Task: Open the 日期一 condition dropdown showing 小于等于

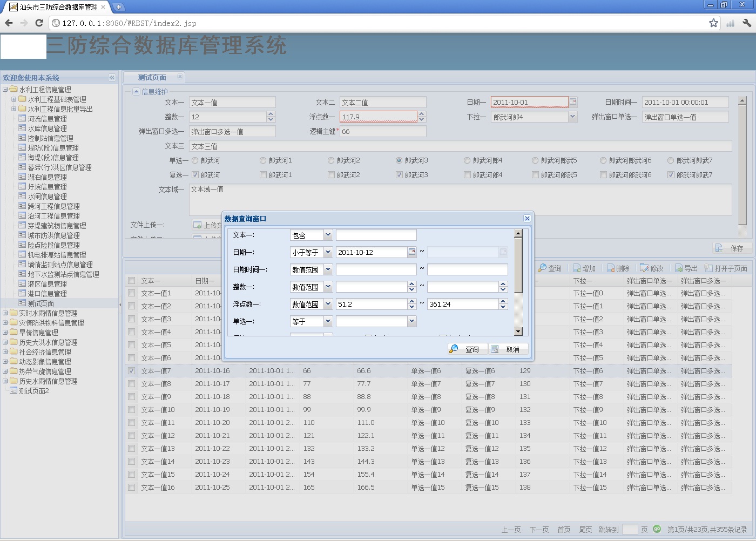Action: click(x=328, y=252)
